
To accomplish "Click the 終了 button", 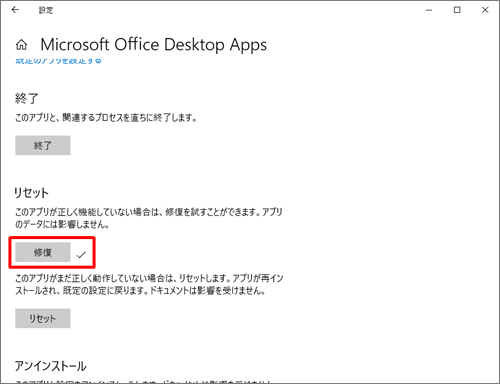I will tap(43, 145).
